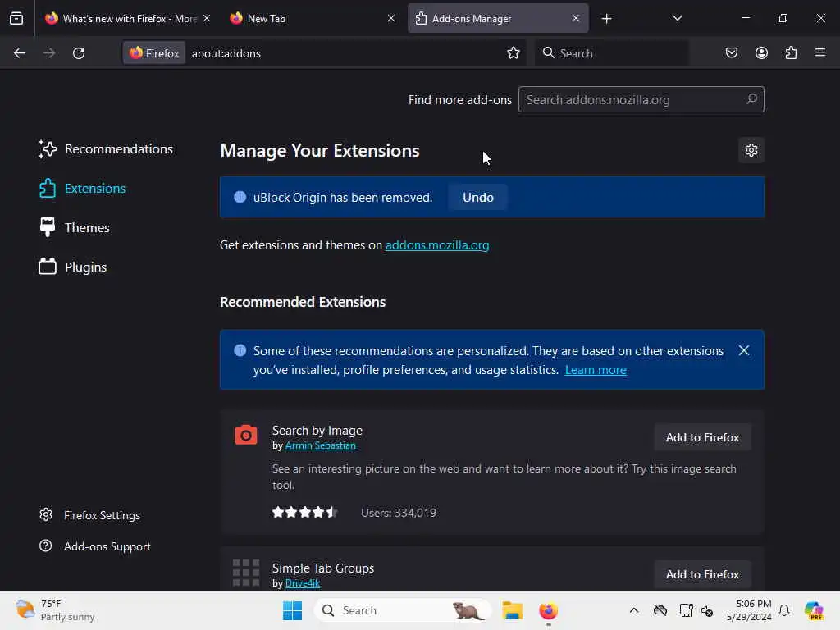Switch to the New Tab tab

[313, 19]
